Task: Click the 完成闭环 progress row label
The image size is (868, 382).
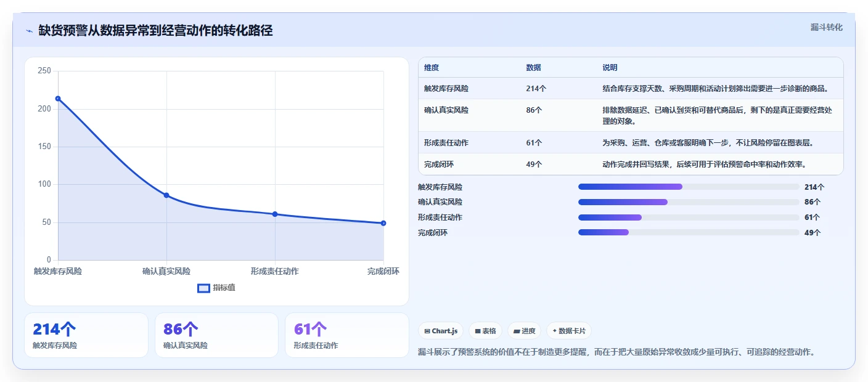Action: click(x=433, y=233)
